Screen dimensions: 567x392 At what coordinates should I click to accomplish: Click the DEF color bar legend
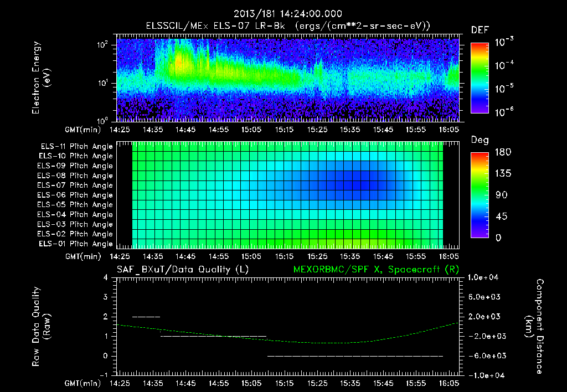click(x=480, y=78)
